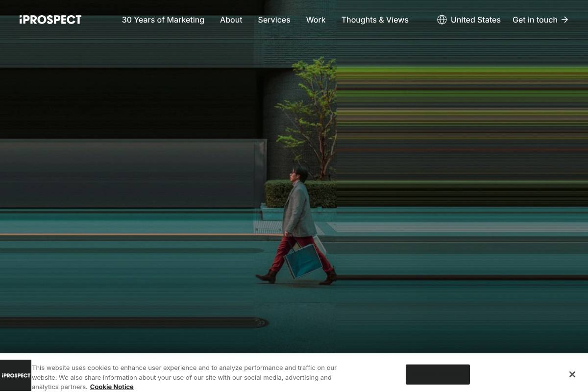Click the globe region icon
588x392 pixels.
point(442,20)
